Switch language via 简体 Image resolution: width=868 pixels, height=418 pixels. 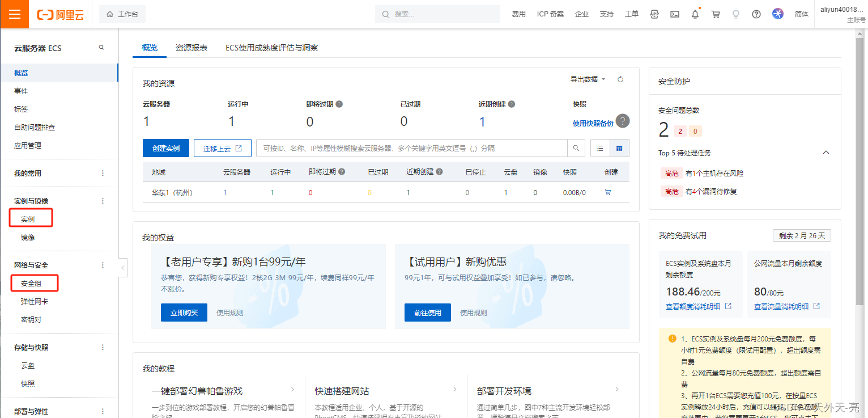point(802,14)
